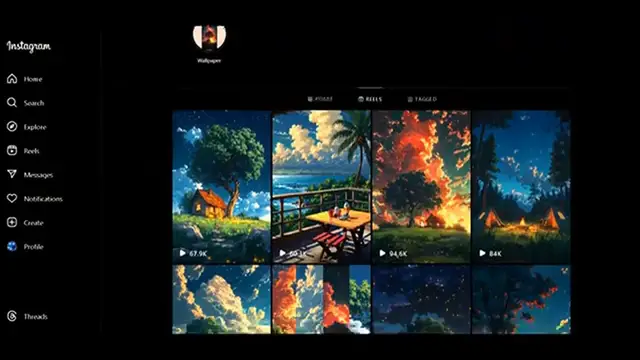Click the 67.9K view count text
This screenshot has height=360, width=640.
click(x=198, y=254)
